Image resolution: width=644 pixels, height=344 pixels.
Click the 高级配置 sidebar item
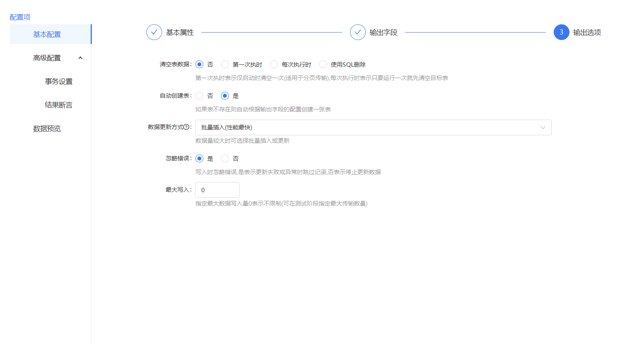click(x=51, y=58)
